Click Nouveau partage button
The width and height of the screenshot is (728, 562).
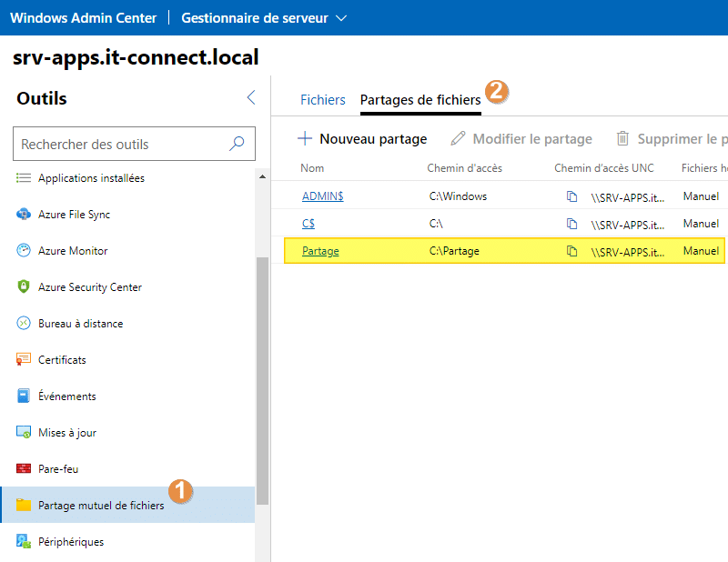coord(362,139)
